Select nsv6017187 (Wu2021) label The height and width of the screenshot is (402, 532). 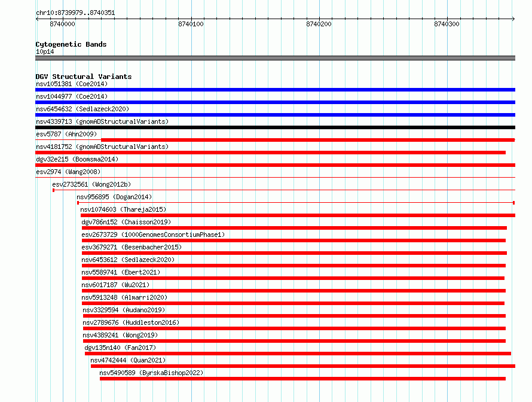(115, 285)
